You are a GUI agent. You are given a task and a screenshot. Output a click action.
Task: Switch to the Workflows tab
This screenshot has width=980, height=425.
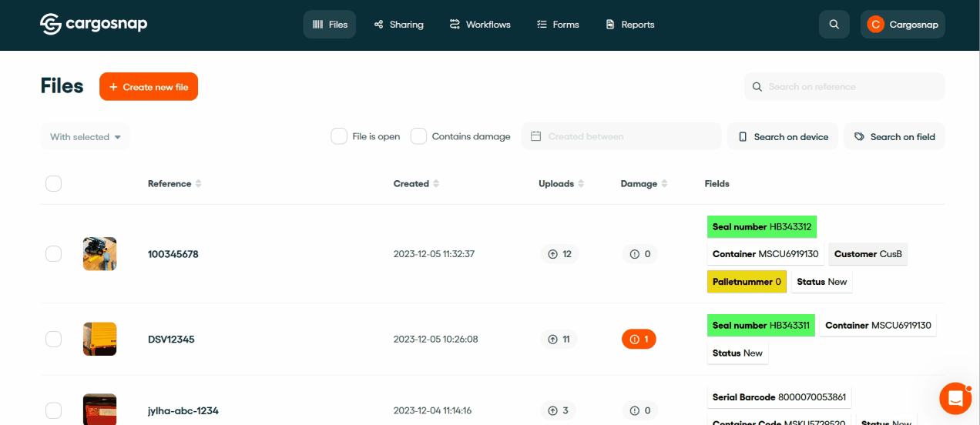pos(480,25)
